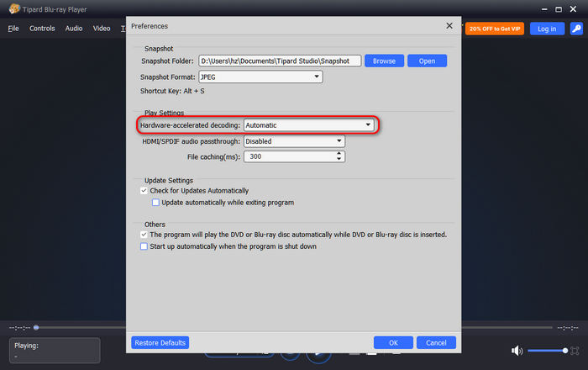Open the Controls menu
This screenshot has width=588, height=370.
click(x=42, y=29)
